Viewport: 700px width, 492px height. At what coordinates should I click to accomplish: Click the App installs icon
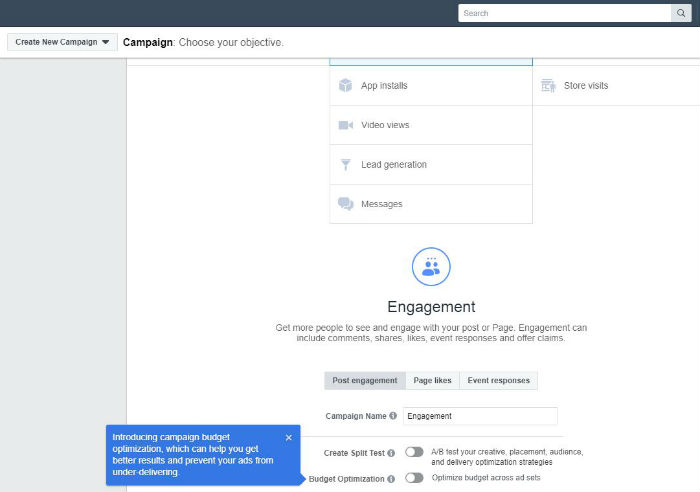pyautogui.click(x=346, y=86)
